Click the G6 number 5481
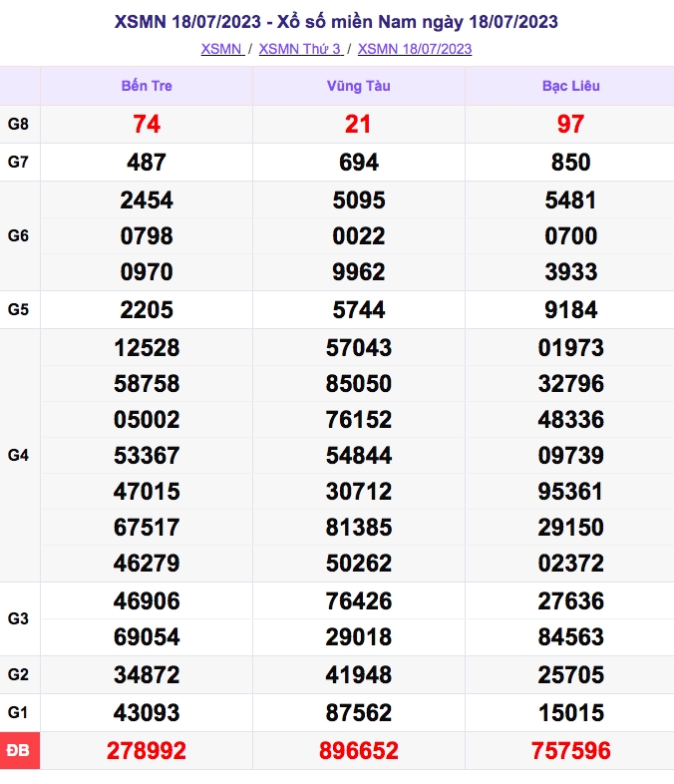Viewport: 674px width, 784px height. 571,200
